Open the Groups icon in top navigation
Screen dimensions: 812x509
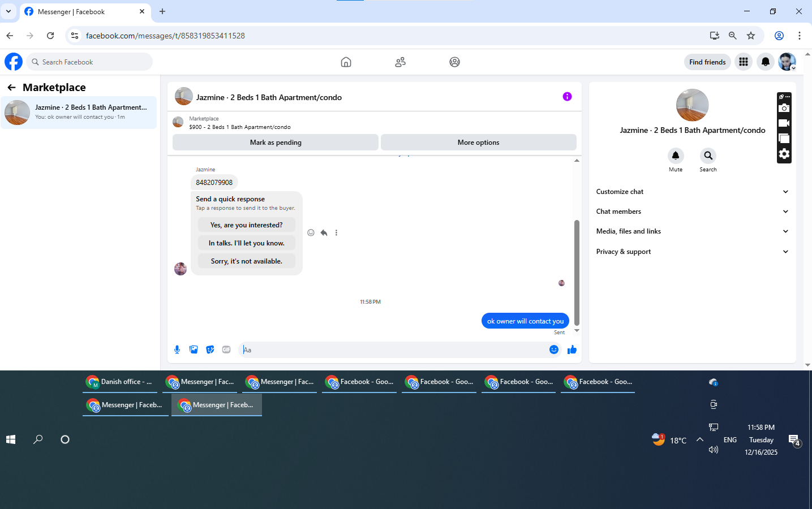click(454, 62)
